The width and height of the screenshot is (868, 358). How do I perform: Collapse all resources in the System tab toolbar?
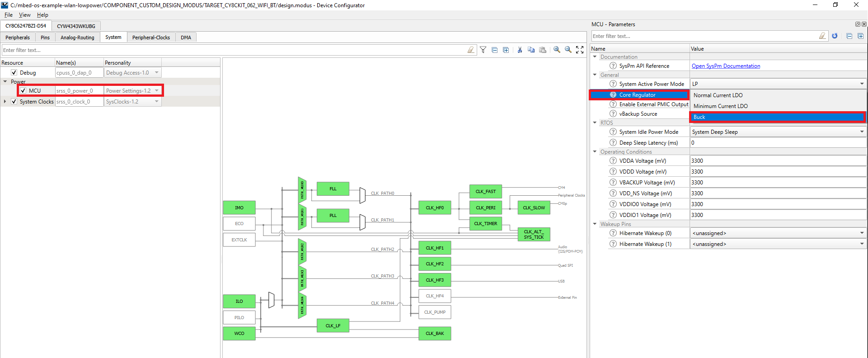click(x=495, y=50)
